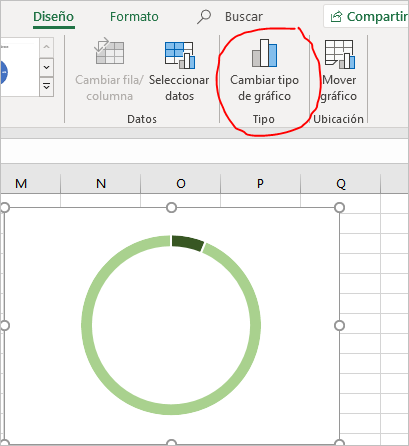Expand the chart styles gallery

(47, 87)
